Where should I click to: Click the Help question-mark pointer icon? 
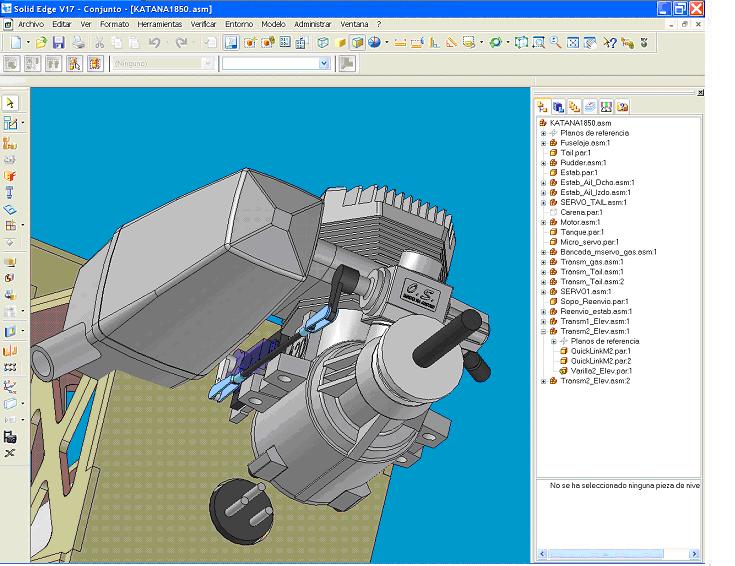pos(610,43)
